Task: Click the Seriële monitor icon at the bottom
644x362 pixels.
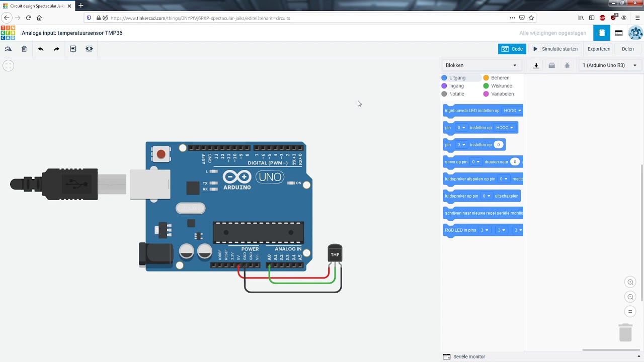Action: pos(447,356)
